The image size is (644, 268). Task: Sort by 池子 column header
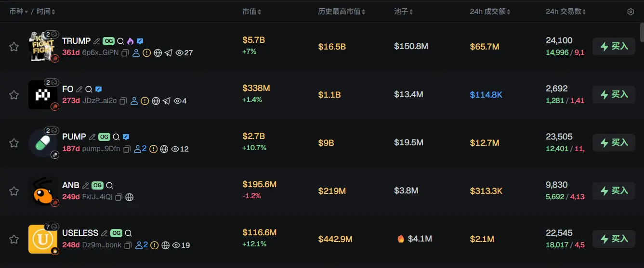403,12
